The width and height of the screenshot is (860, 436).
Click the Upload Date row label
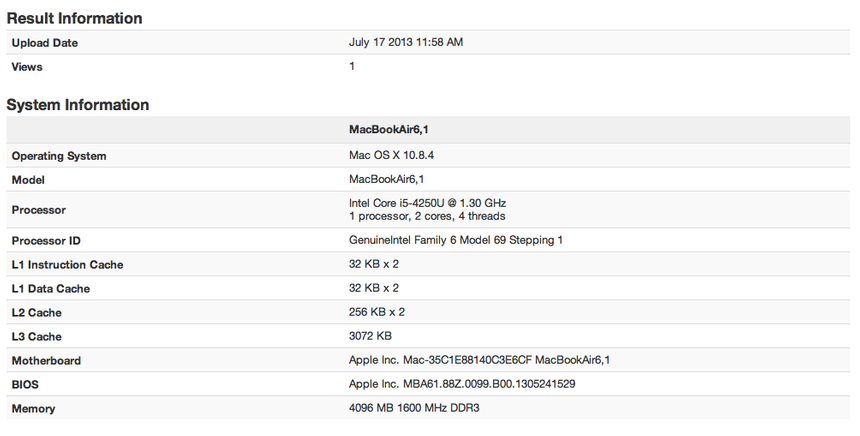pos(44,43)
